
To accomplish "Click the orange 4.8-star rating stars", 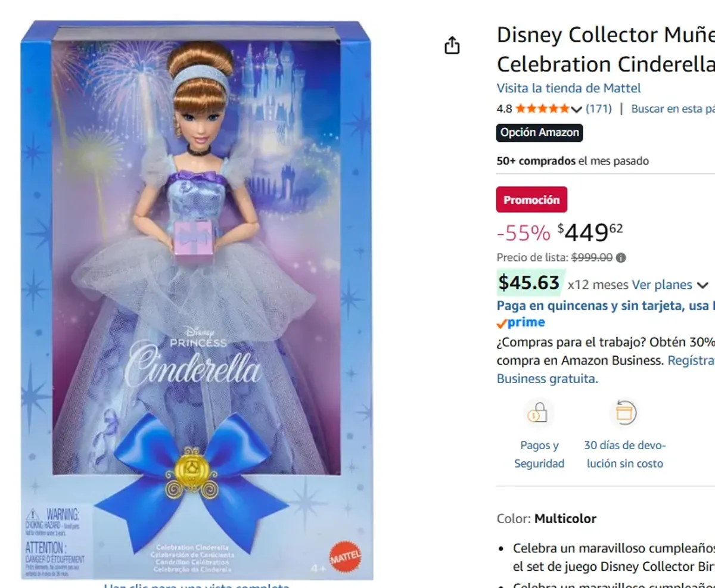I will tap(543, 108).
